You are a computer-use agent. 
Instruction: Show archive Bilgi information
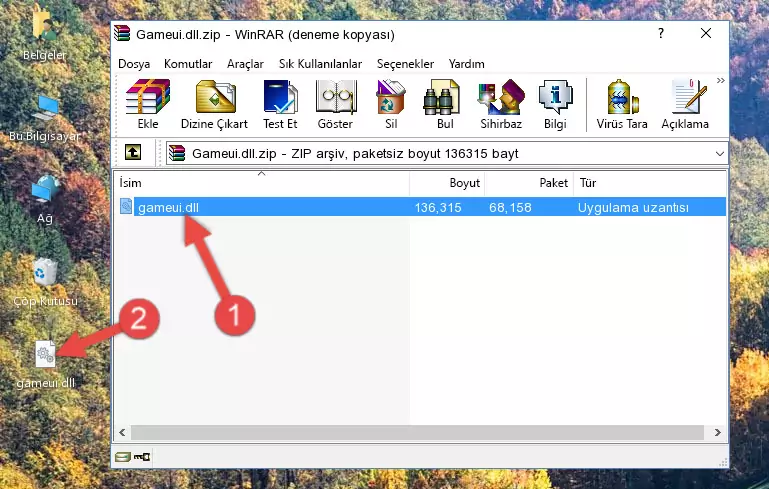[x=555, y=104]
